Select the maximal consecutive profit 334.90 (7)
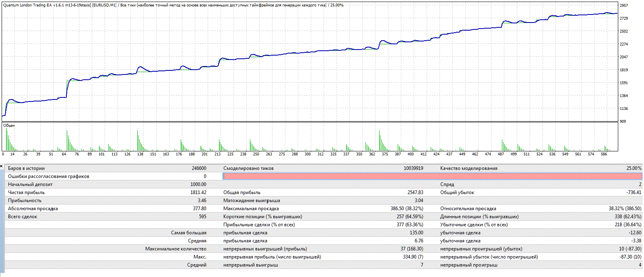 point(413,257)
